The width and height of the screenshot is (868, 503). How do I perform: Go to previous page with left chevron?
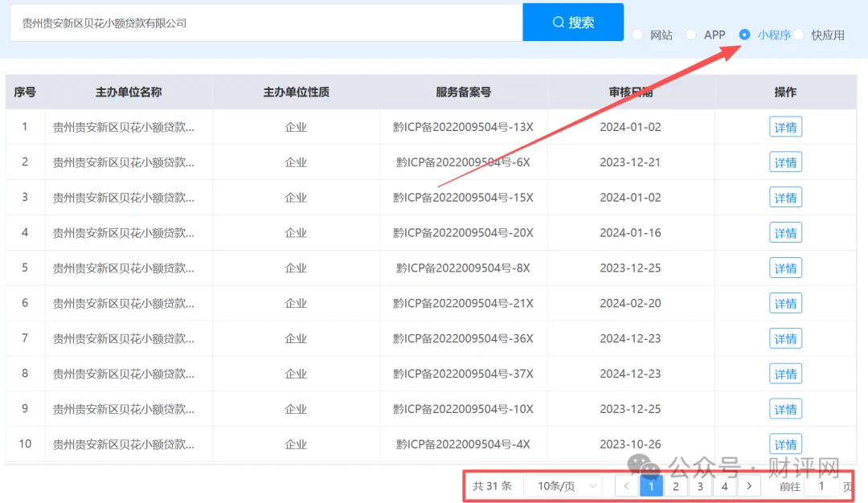coord(626,486)
